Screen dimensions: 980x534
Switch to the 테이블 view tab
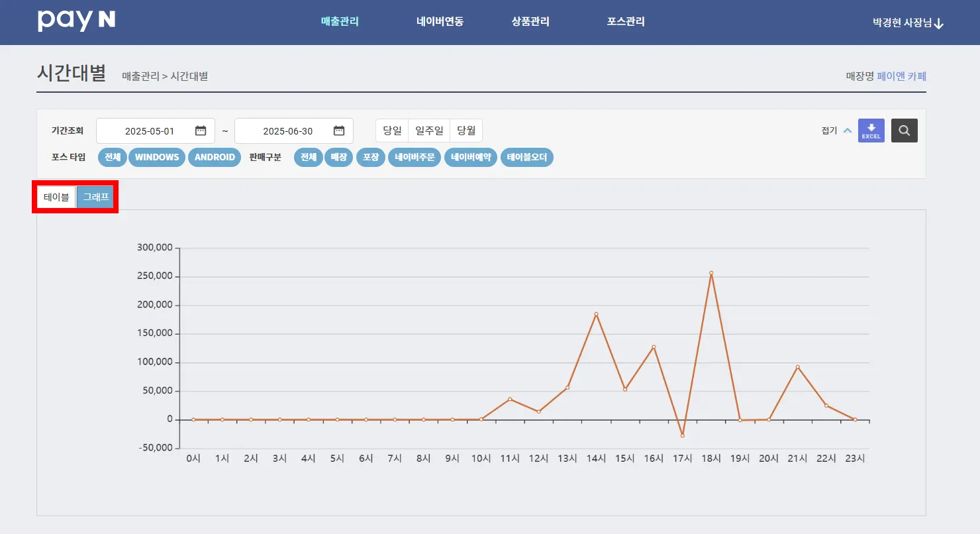pos(56,197)
